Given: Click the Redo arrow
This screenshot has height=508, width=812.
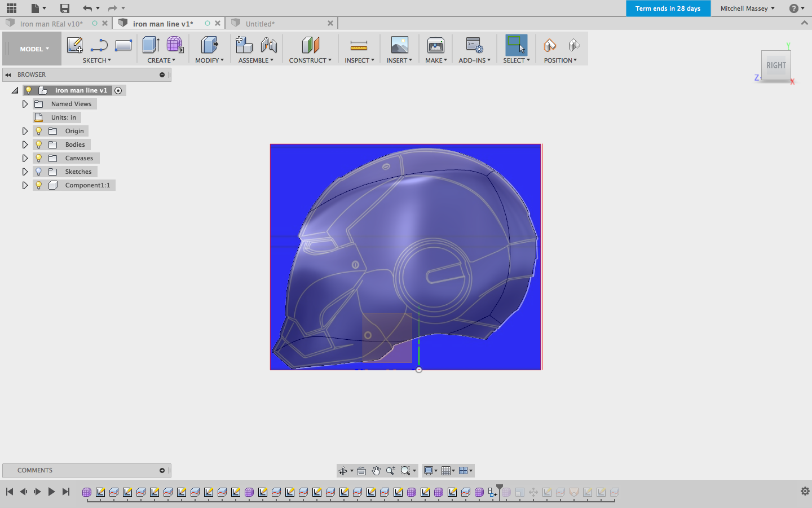Looking at the screenshot, I should click(112, 8).
